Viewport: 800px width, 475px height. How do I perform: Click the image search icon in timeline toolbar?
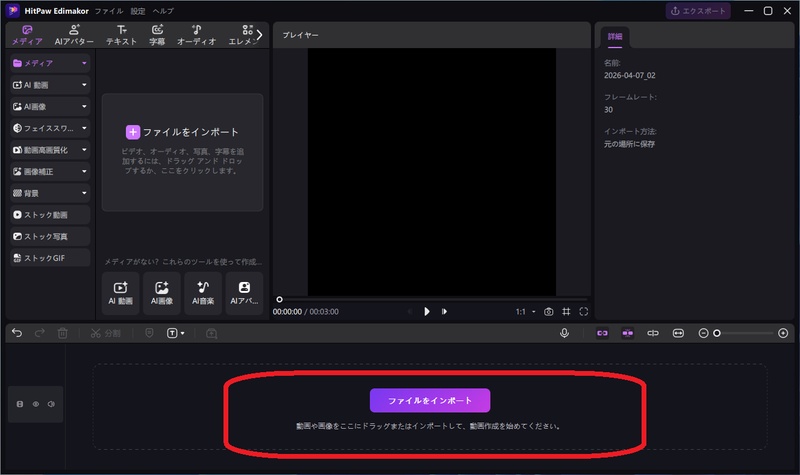coord(211,334)
